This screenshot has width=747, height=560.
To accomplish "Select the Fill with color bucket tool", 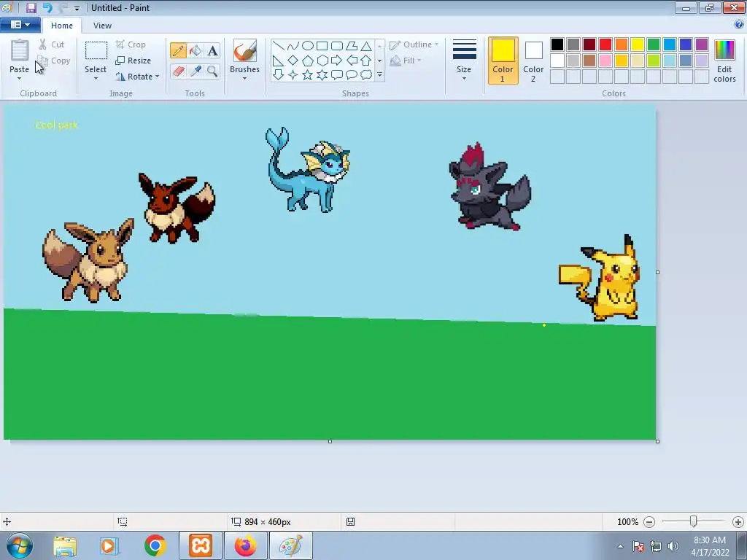I will [196, 50].
